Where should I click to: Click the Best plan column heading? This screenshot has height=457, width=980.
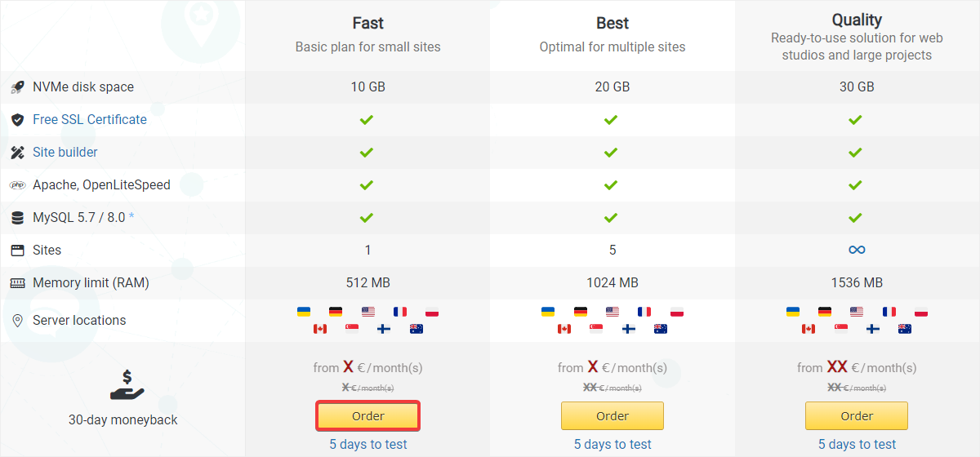612,23
